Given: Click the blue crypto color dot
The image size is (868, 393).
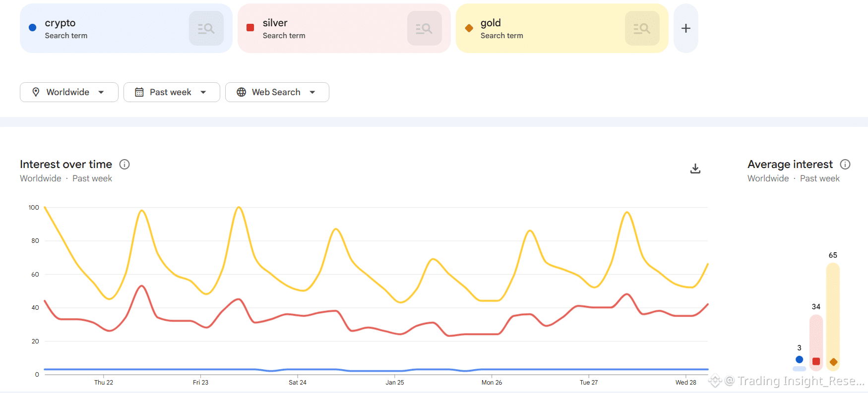Looking at the screenshot, I should [x=33, y=28].
